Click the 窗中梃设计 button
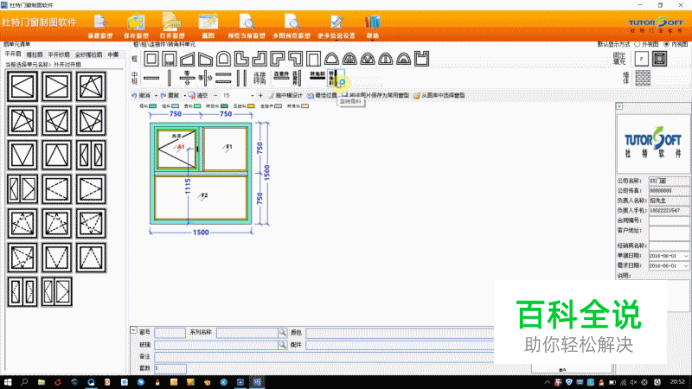Image resolution: width=692 pixels, height=389 pixels. [286, 95]
